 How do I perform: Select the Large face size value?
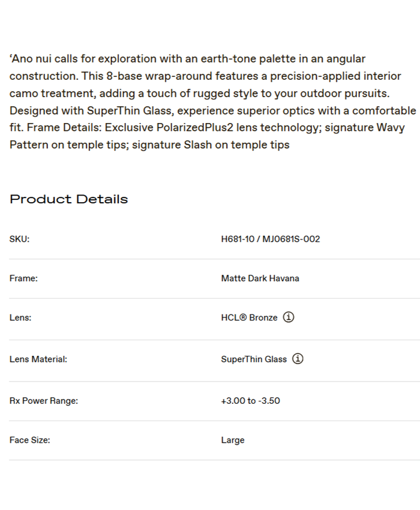233,440
